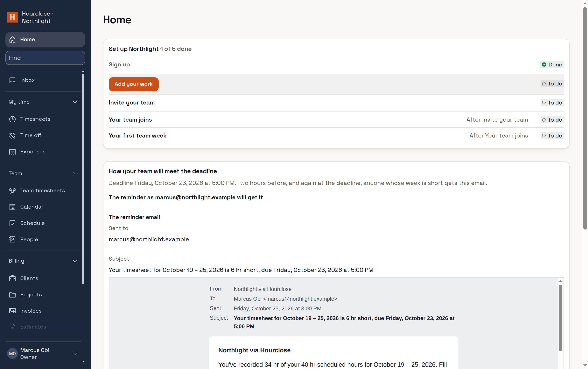
Task: Click the 'Northlight via Hourclose' From value
Action: click(x=262, y=289)
